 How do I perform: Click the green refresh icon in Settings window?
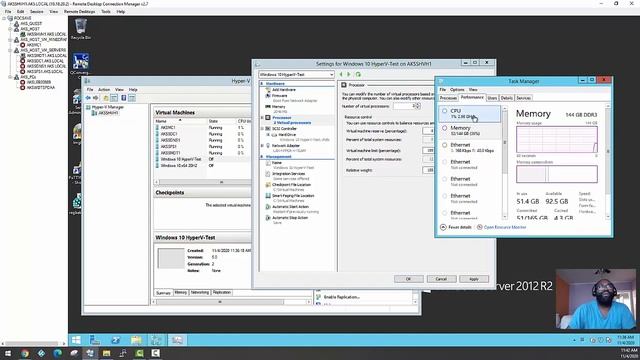coord(358,74)
